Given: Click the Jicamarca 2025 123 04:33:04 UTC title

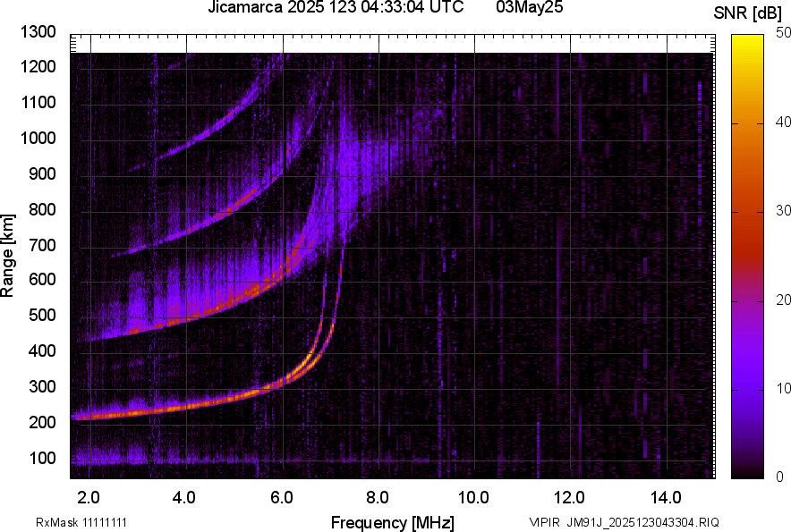Looking at the screenshot, I should [336, 7].
